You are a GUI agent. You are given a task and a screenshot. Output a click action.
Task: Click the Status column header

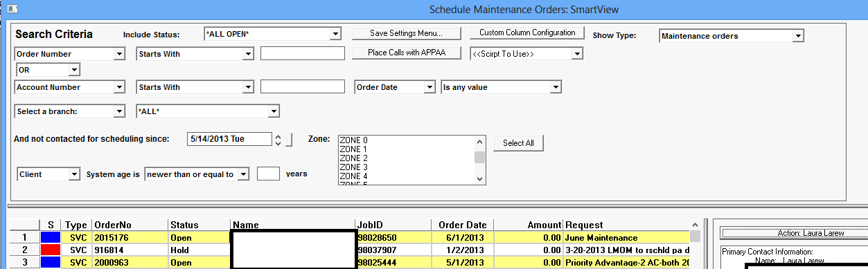point(199,225)
